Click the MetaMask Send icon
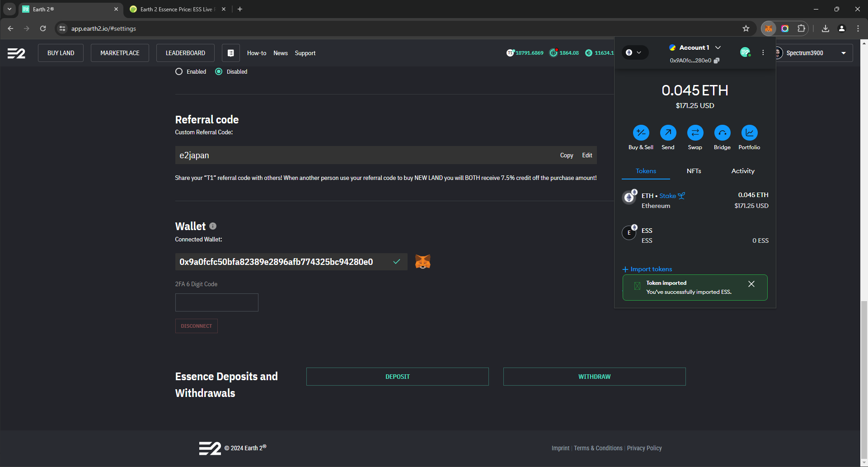Image resolution: width=868 pixels, height=467 pixels. pyautogui.click(x=668, y=133)
